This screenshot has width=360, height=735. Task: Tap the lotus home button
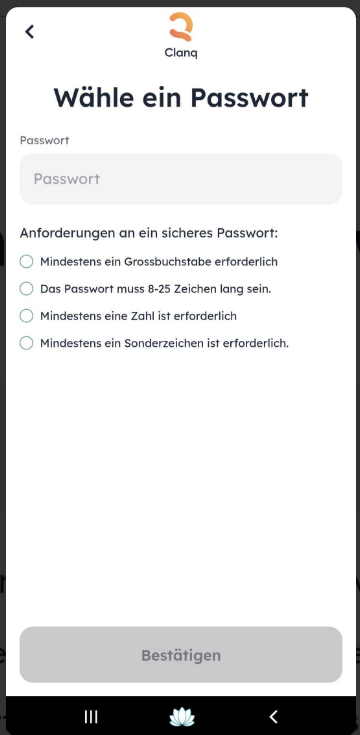[182, 717]
